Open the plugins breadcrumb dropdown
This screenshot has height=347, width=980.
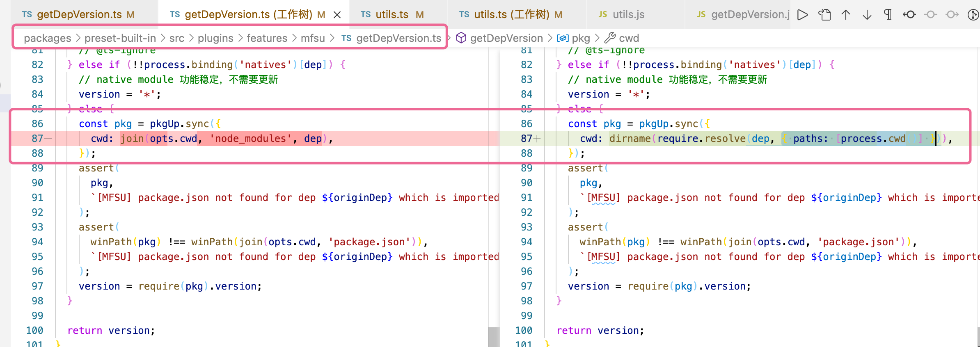click(215, 38)
